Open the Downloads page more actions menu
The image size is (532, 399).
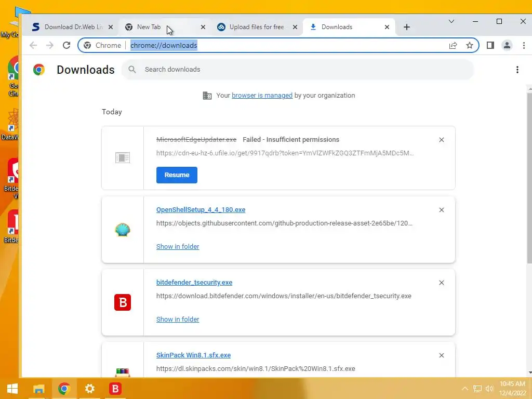[x=517, y=70]
